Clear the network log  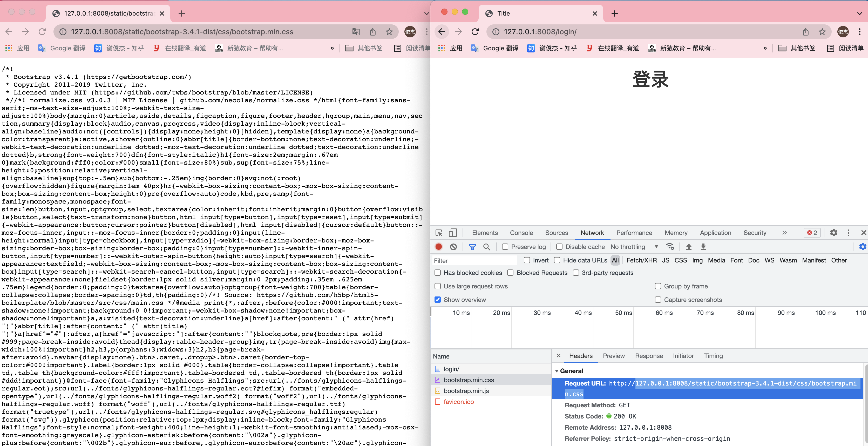tap(453, 247)
